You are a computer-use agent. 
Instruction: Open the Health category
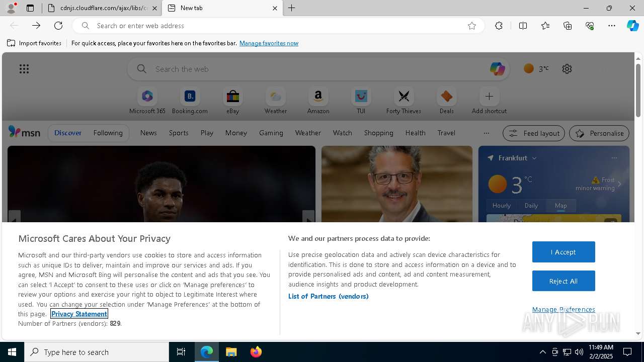point(415,133)
